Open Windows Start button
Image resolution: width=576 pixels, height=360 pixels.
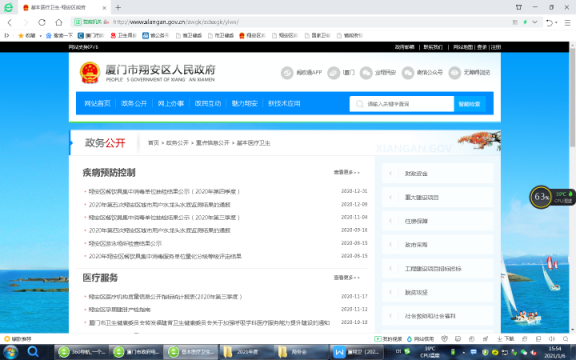click(10, 352)
